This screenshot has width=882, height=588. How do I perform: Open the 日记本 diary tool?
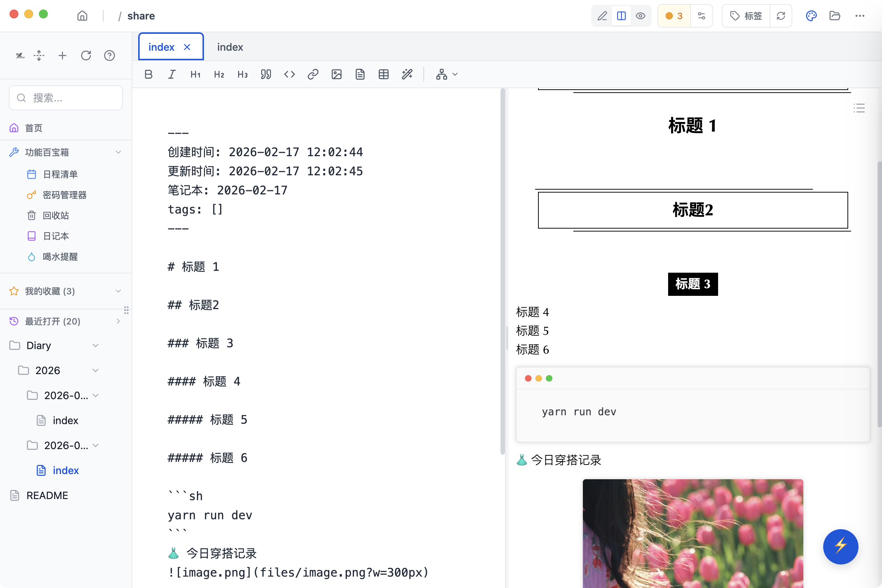55,236
